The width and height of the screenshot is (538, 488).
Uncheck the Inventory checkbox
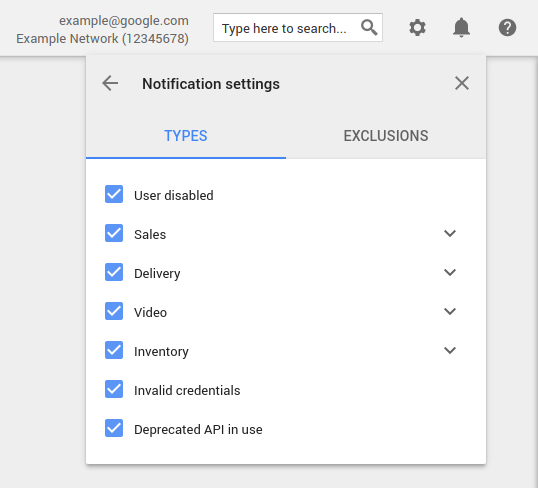[114, 350]
